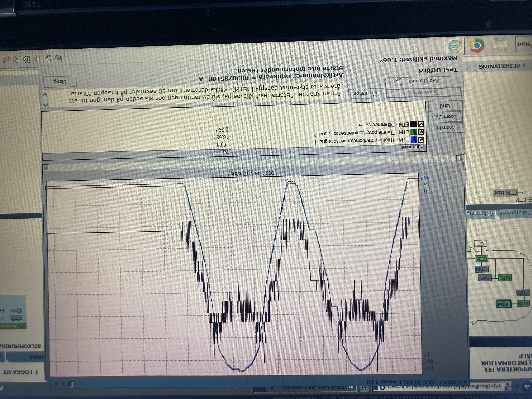Select the CEM node in the network diagram
The width and height of the screenshot is (532, 399).
click(481, 259)
